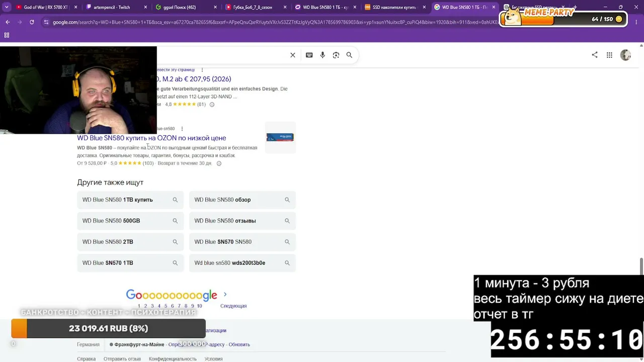Viewport: 644px width, 362px height.
Task: Go back to the previous page
Action: pos(8,22)
